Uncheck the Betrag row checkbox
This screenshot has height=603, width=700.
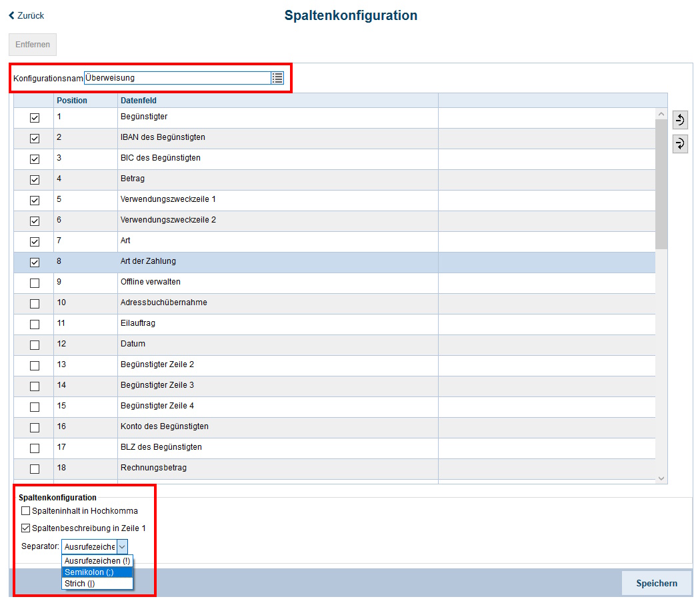tap(35, 180)
